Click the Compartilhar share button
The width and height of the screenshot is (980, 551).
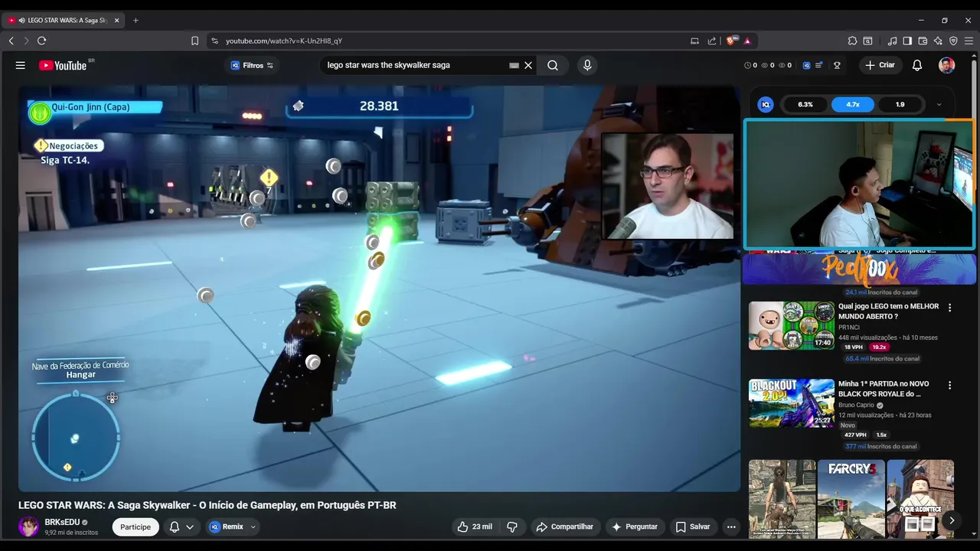[564, 527]
